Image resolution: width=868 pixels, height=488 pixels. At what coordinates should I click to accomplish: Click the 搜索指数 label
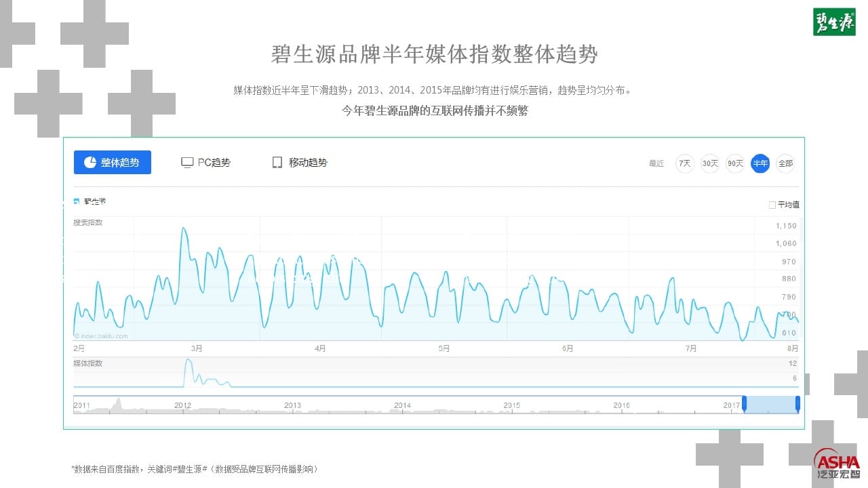(88, 222)
